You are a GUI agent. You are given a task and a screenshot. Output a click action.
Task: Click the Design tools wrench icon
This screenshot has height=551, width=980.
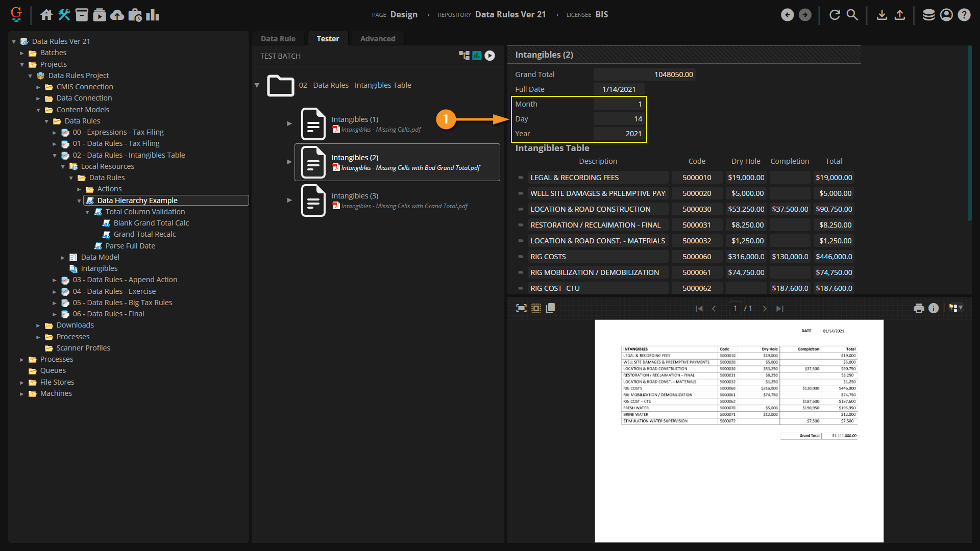click(x=64, y=15)
